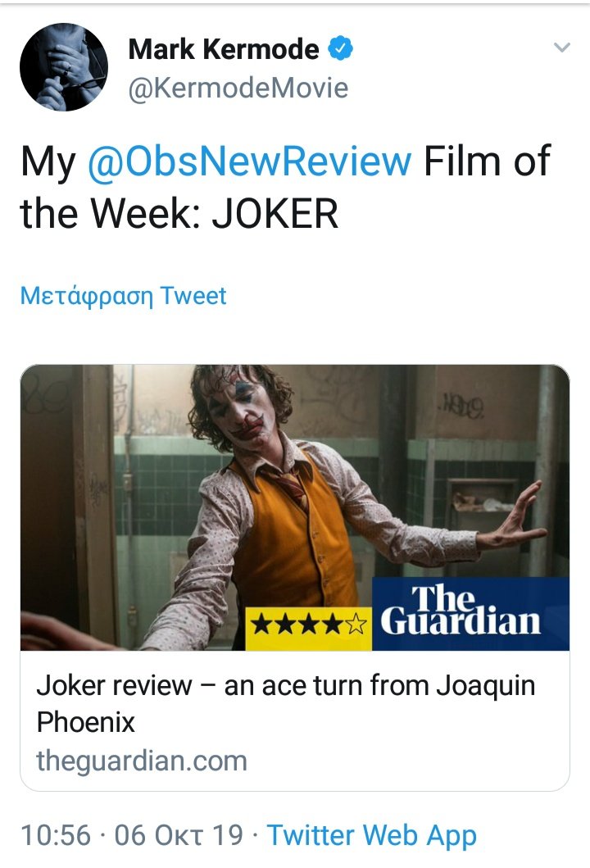Expand the tweet options chevron
590x868 pixels.
pos(562,48)
